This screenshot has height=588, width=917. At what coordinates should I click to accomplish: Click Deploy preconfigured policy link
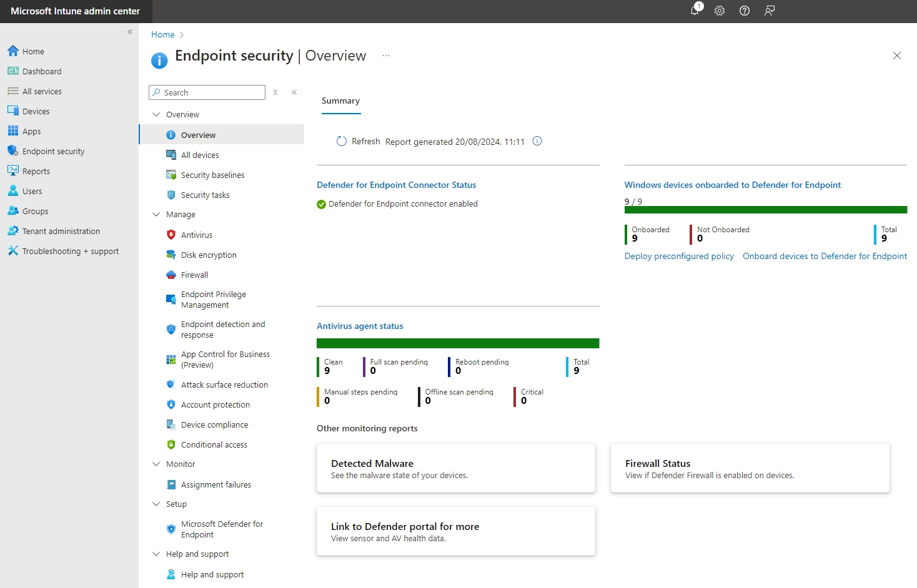click(x=679, y=256)
